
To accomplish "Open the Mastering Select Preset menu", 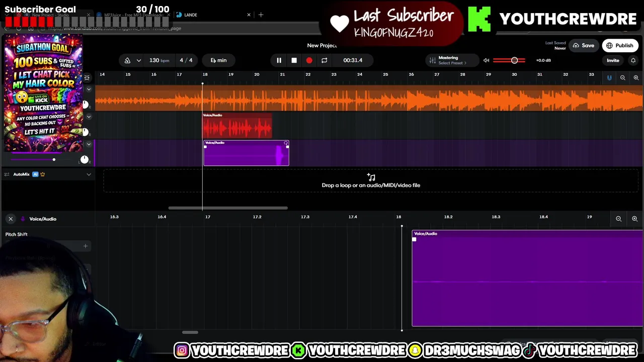I will 452,60.
